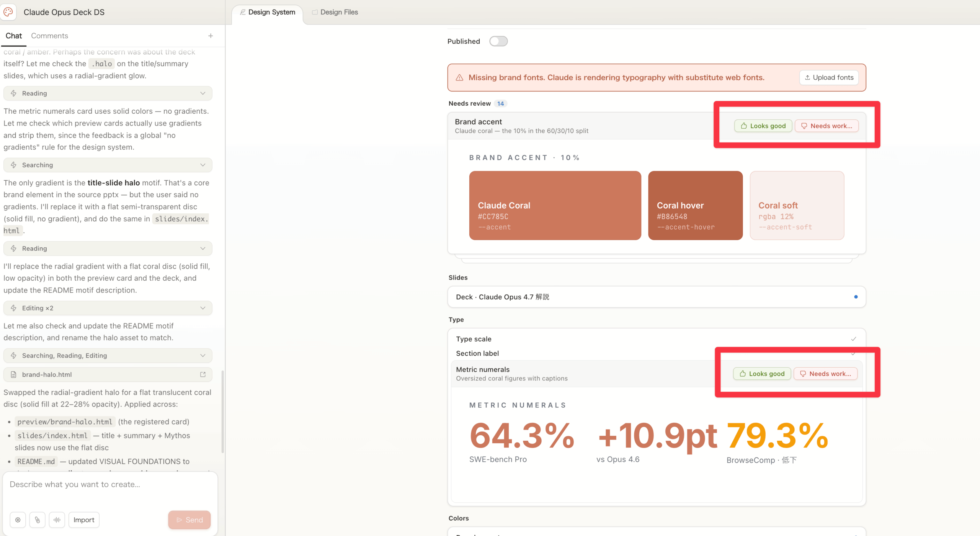
Task: Open the Design Files tab
Action: [335, 12]
